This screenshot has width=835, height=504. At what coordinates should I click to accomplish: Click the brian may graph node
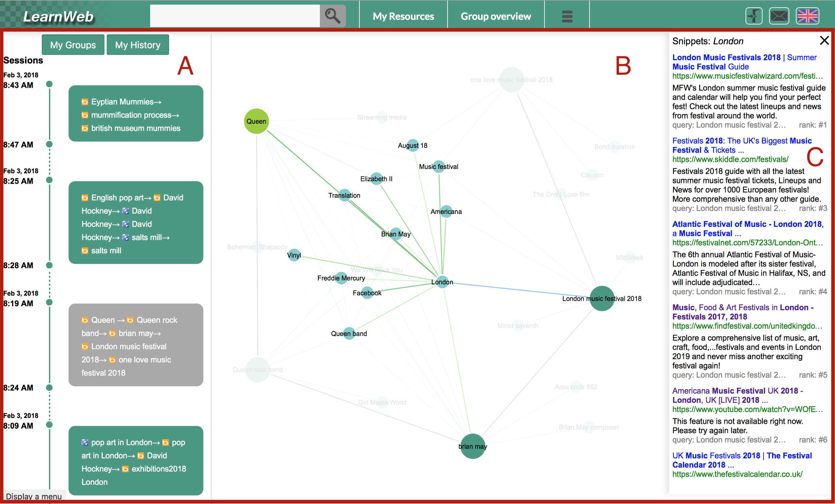click(x=472, y=446)
